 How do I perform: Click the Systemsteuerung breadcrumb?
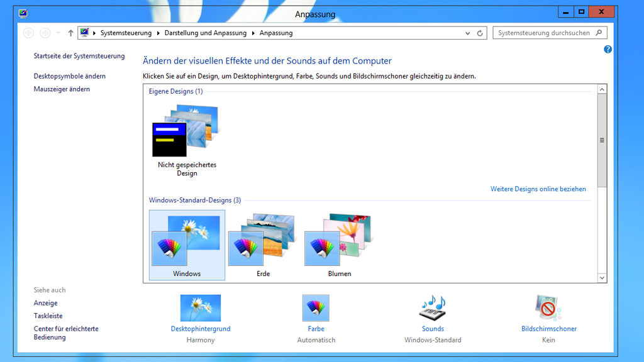(126, 33)
